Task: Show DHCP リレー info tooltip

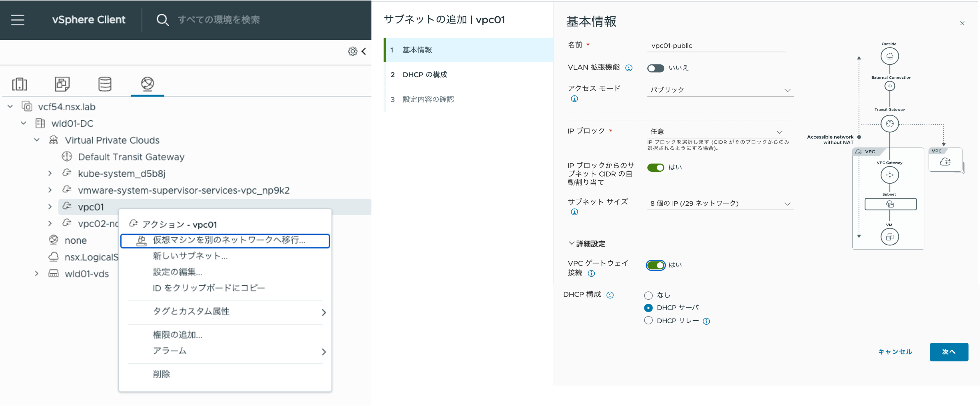Action: pyautogui.click(x=706, y=321)
